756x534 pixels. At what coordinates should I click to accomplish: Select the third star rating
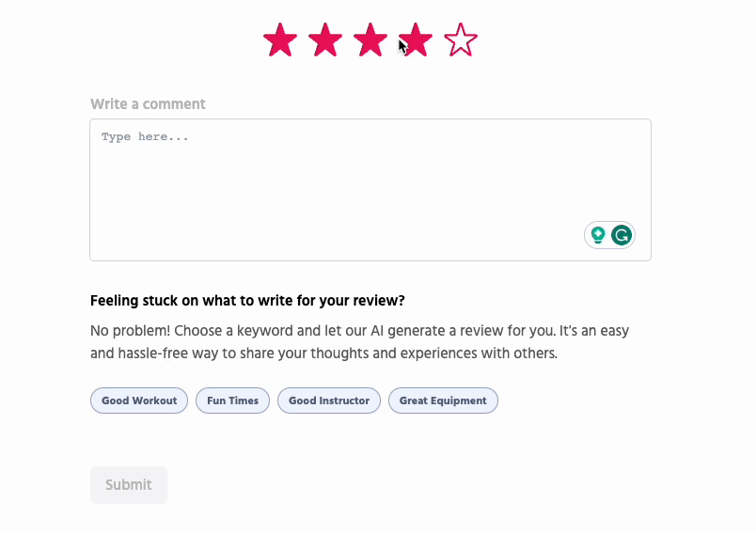tap(370, 41)
